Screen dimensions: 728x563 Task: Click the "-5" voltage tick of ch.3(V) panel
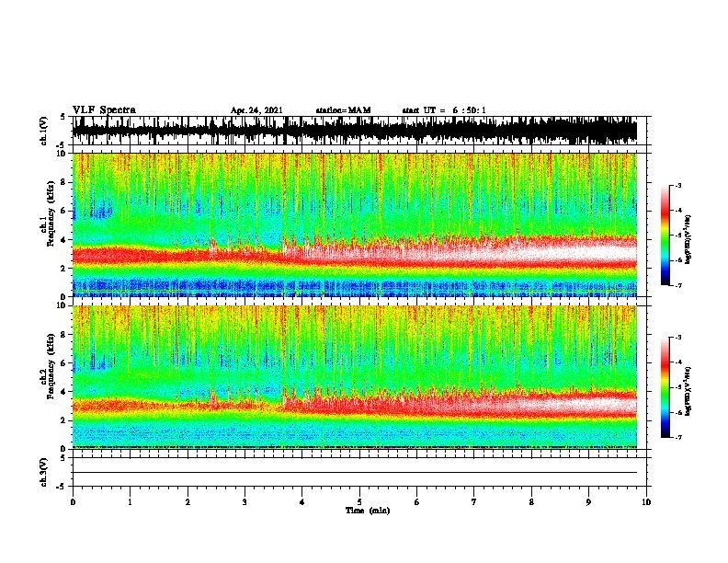[x=62, y=487]
